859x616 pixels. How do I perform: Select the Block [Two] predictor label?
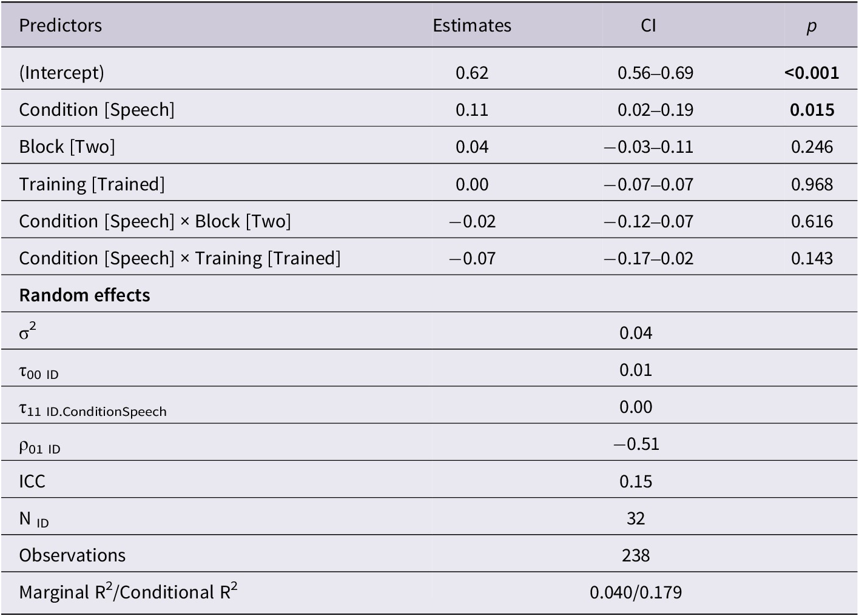[x=67, y=147]
